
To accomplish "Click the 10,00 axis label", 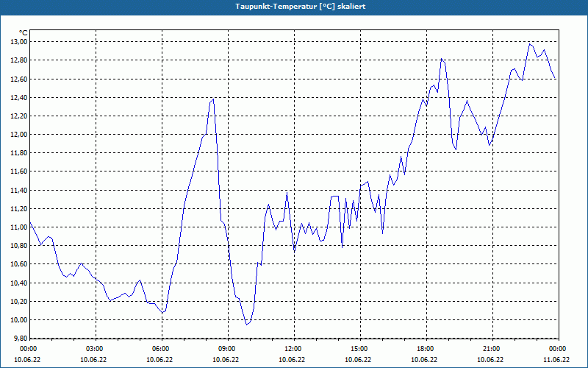I will click(19, 320).
